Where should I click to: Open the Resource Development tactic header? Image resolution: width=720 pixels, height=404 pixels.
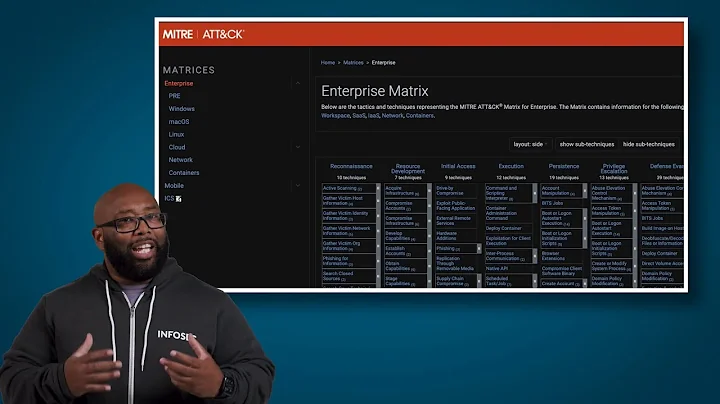(408, 168)
